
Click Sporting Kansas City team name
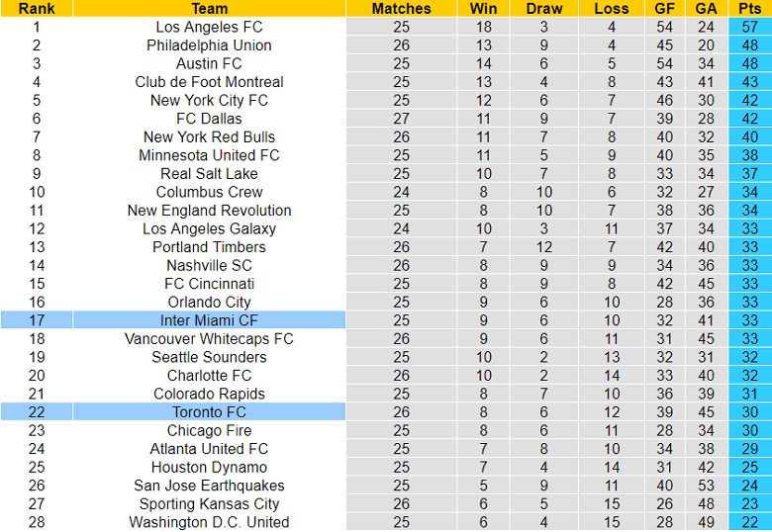[209, 504]
